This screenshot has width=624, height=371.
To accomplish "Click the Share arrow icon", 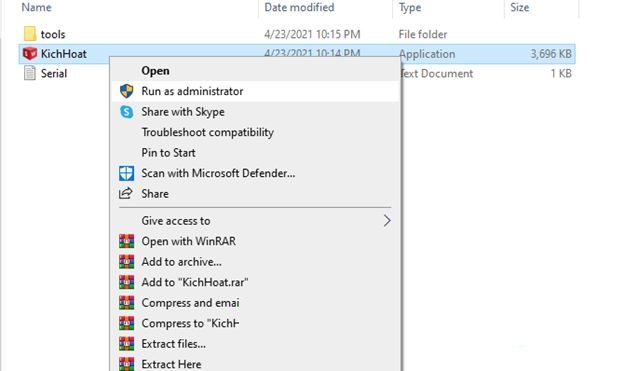I will coord(126,193).
